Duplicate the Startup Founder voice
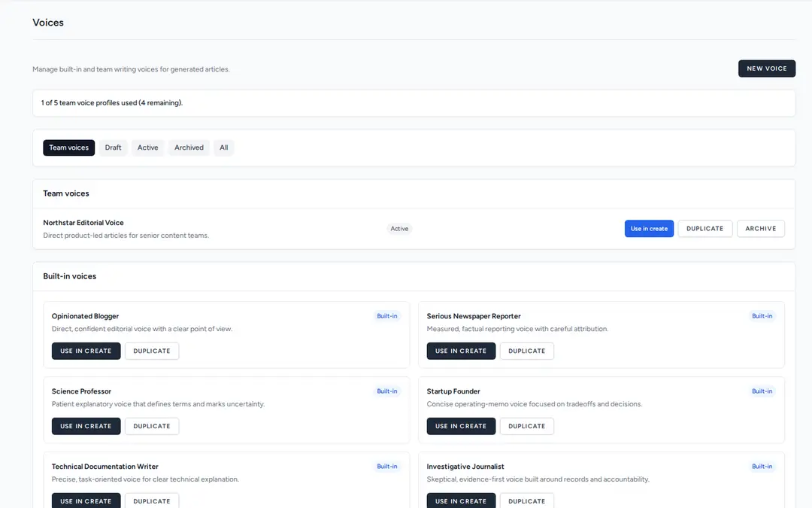This screenshot has height=508, width=812. (x=526, y=426)
